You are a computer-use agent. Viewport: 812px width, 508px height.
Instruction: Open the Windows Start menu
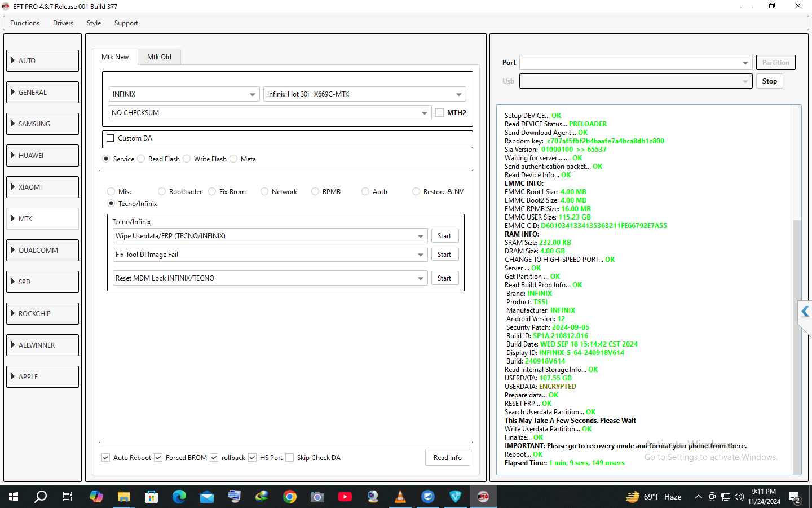click(14, 497)
